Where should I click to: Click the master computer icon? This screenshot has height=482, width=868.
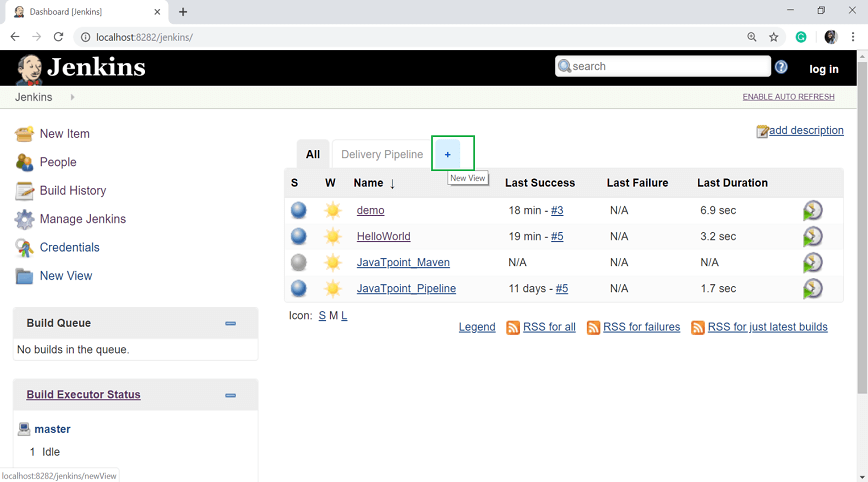click(24, 429)
